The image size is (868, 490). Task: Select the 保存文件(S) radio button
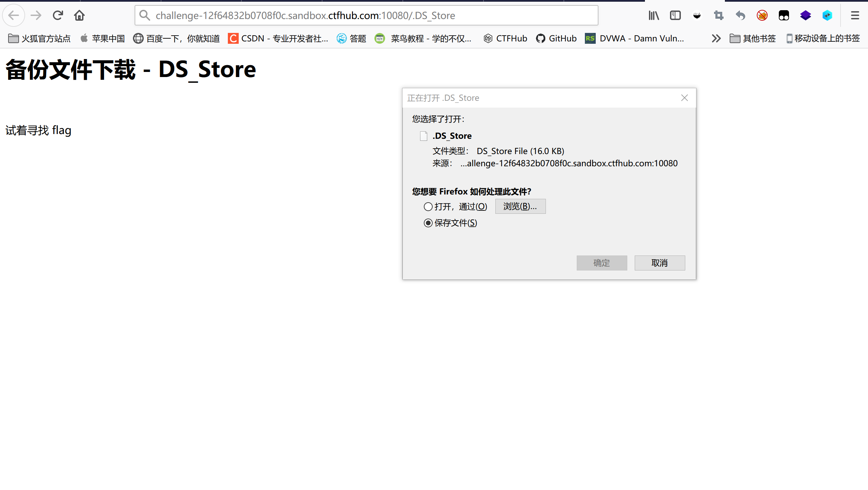pos(428,223)
